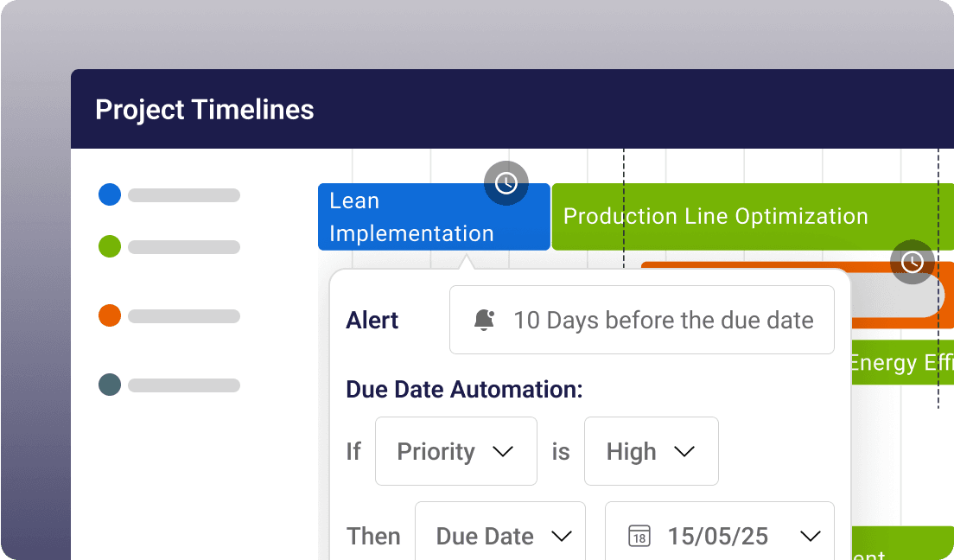This screenshot has height=560, width=954.
Task: Expand the Due Date action dropdown
Action: (x=500, y=536)
